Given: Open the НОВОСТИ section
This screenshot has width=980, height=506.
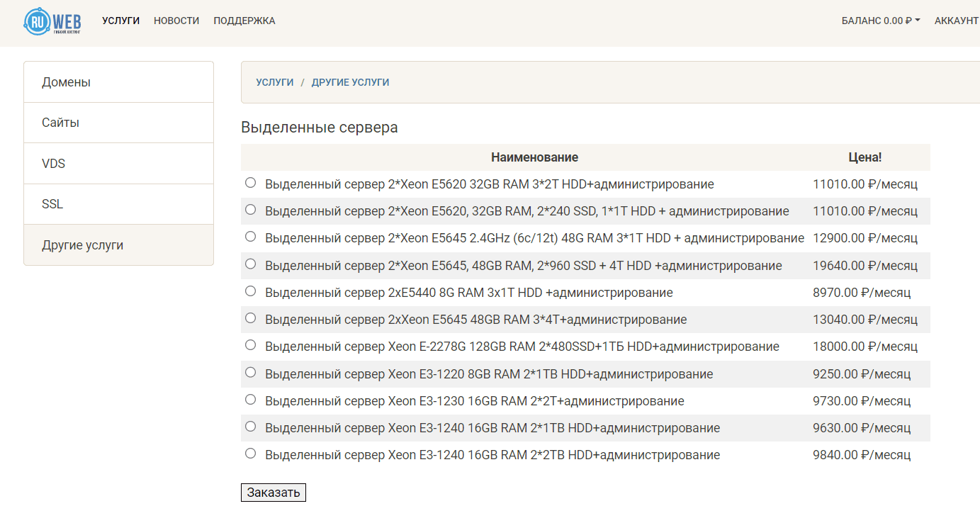Looking at the screenshot, I should click(x=176, y=21).
